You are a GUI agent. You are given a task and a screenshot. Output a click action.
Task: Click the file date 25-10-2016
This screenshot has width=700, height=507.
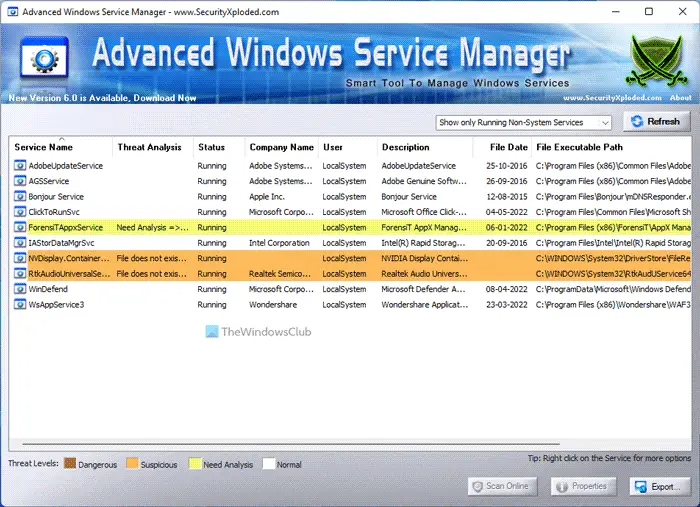(x=507, y=166)
